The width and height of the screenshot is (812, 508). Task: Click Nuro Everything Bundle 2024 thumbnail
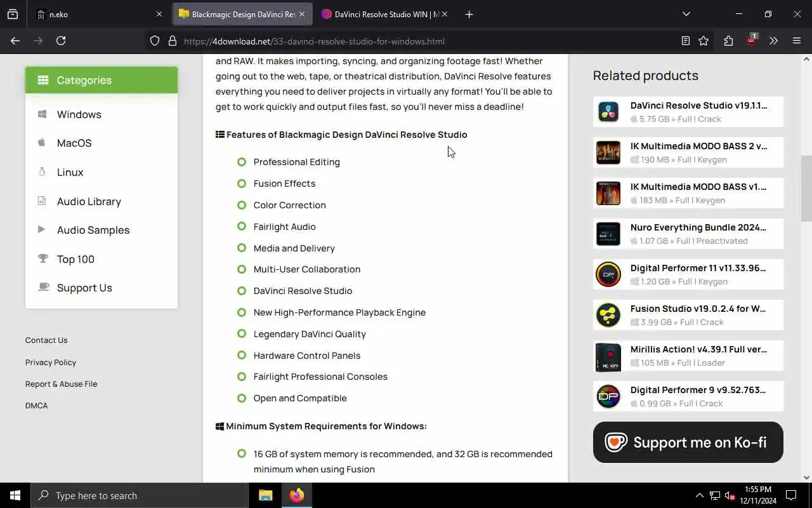tap(608, 234)
